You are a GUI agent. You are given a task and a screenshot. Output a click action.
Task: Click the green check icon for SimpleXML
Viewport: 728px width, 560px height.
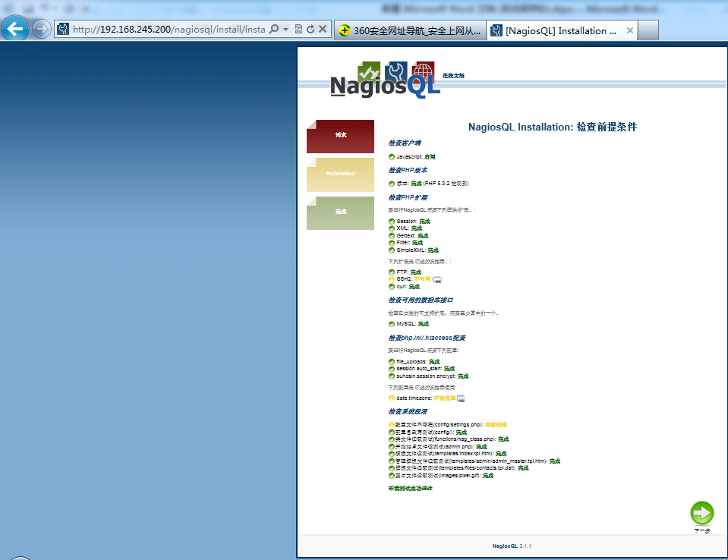(392, 250)
